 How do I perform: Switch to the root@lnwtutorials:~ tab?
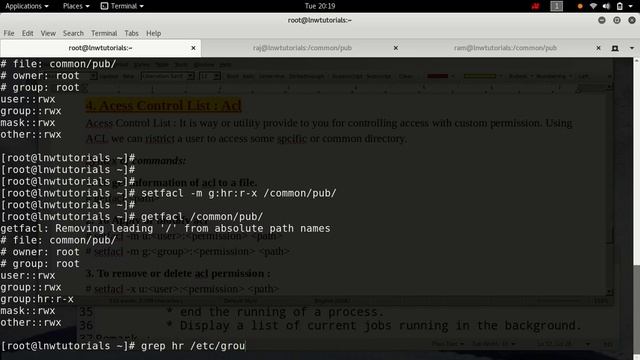pos(100,48)
